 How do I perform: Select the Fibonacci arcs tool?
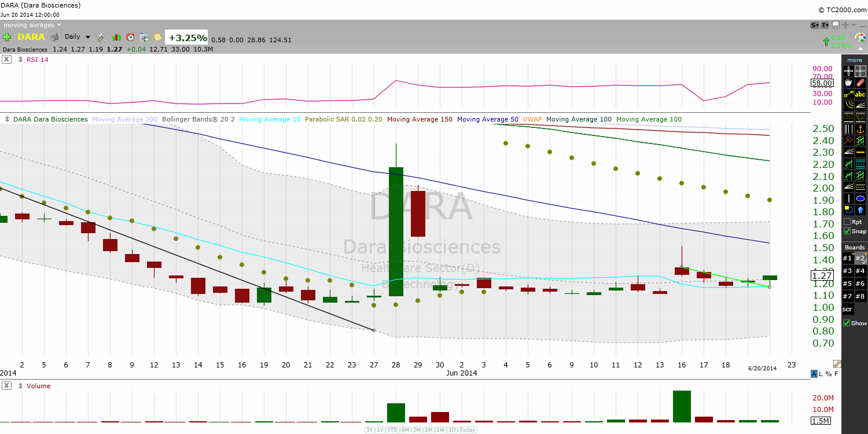click(848, 105)
